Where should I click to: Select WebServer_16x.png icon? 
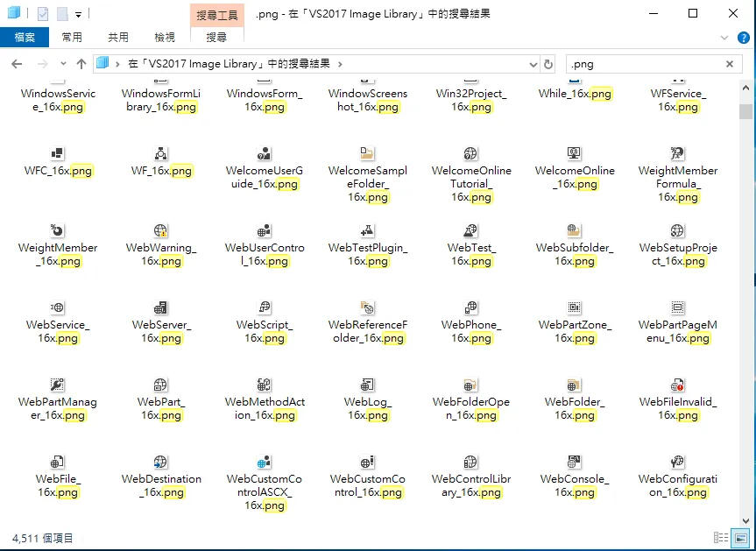tap(160, 308)
